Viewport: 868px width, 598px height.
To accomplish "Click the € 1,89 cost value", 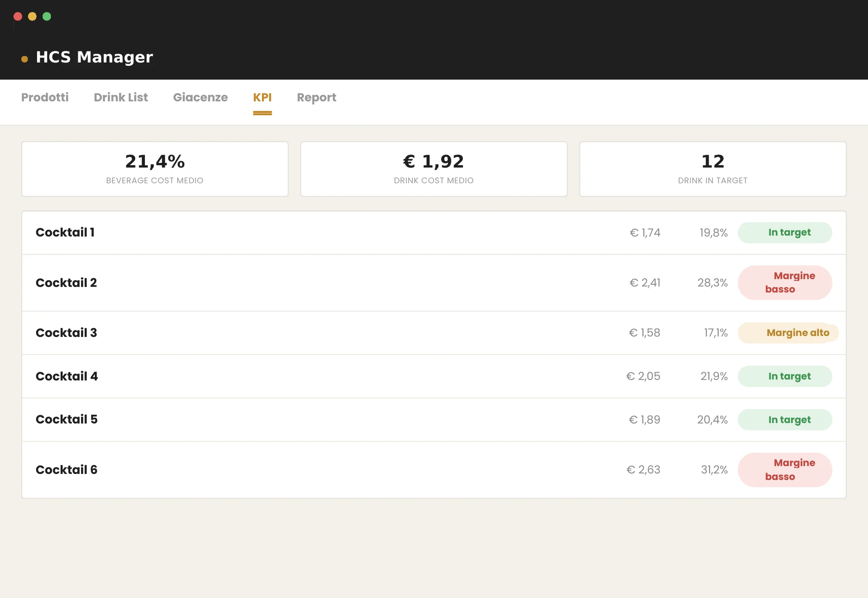I will pos(644,420).
